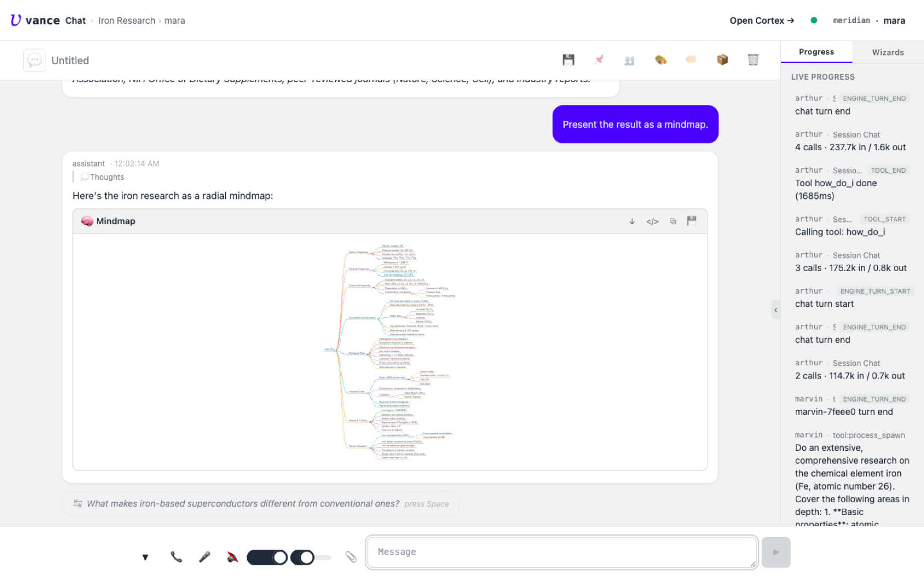Open the Iron Research breadcrumb
The height and width of the screenshot is (578, 924).
[x=126, y=20]
